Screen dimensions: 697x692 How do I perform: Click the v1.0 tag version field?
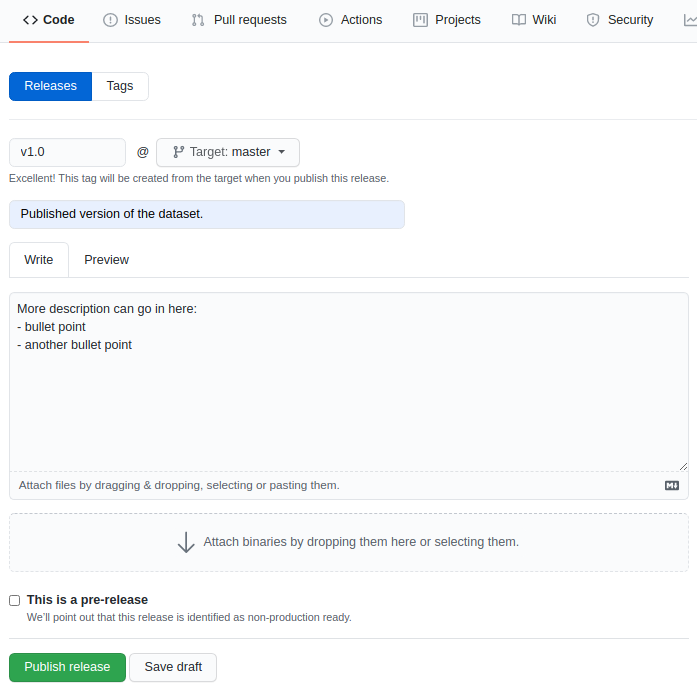coord(67,152)
